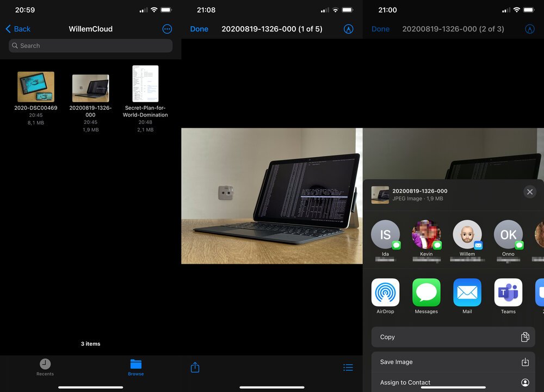Save Image to the photo library

pos(453,362)
